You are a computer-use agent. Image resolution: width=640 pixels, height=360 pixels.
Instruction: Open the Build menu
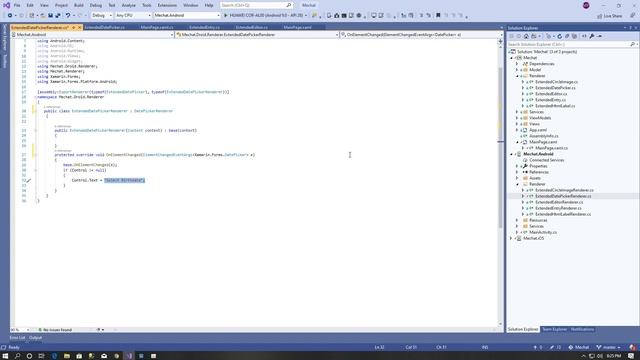point(78,5)
